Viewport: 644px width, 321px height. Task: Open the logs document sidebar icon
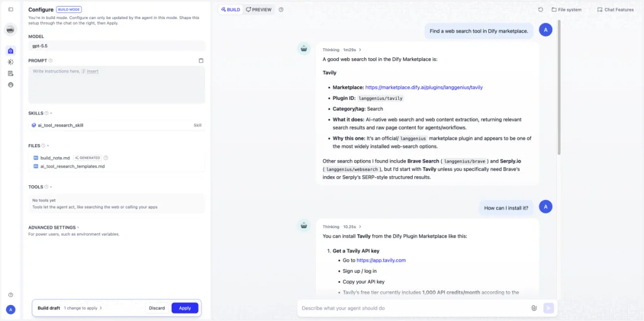click(x=11, y=73)
